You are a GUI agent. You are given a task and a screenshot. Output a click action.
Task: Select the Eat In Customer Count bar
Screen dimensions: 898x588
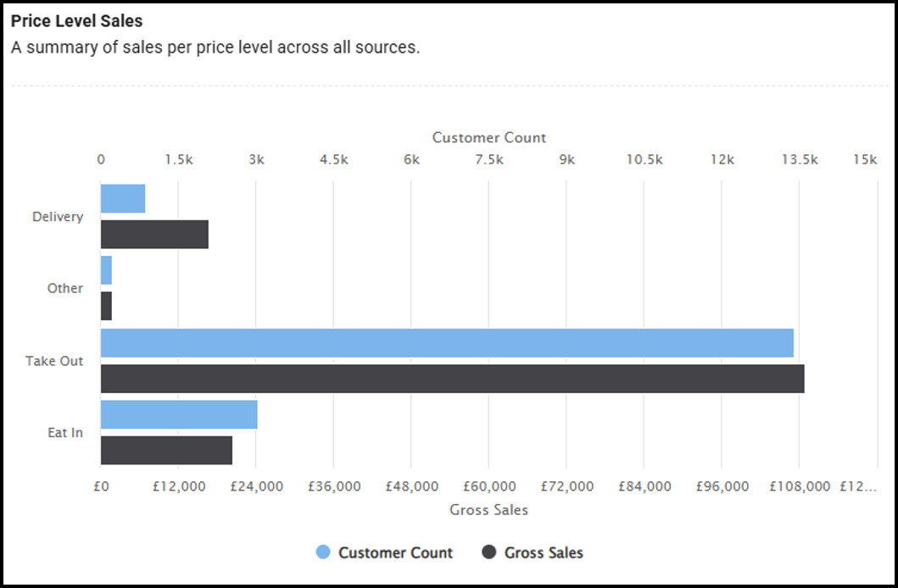click(x=179, y=414)
